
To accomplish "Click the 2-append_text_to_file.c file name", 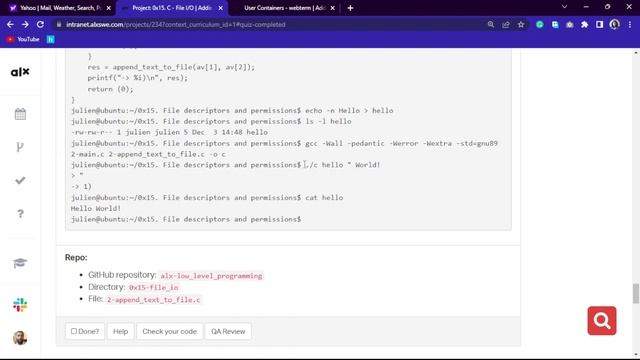I will click(x=153, y=300).
